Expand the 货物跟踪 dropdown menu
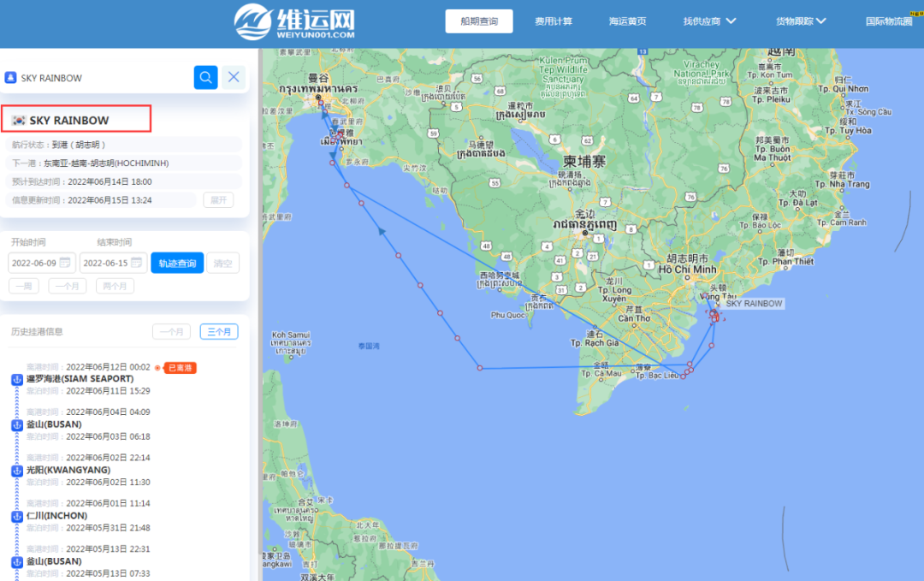The height and width of the screenshot is (581, 924). point(800,21)
